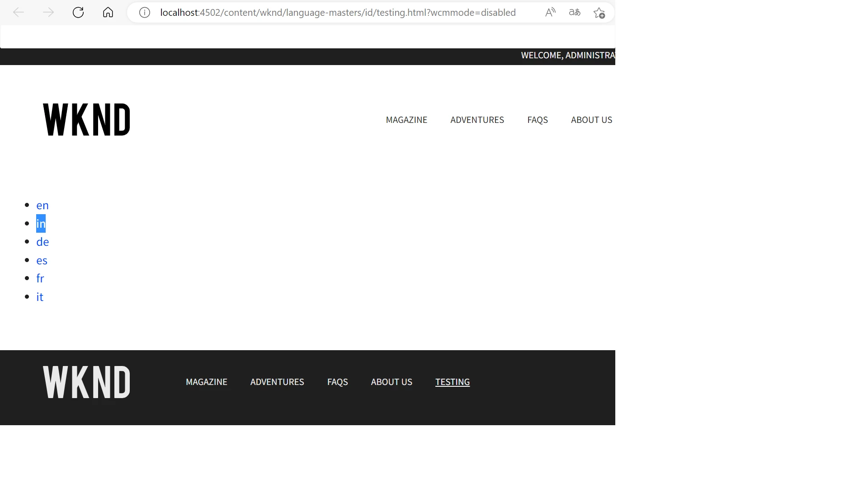
Task: Open Testing link in footer
Action: [x=453, y=382]
